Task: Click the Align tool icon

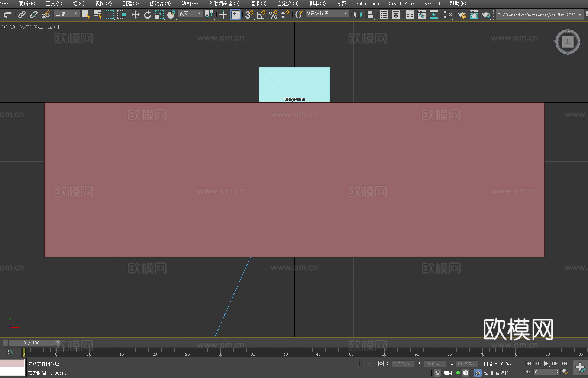Action: (x=370, y=14)
